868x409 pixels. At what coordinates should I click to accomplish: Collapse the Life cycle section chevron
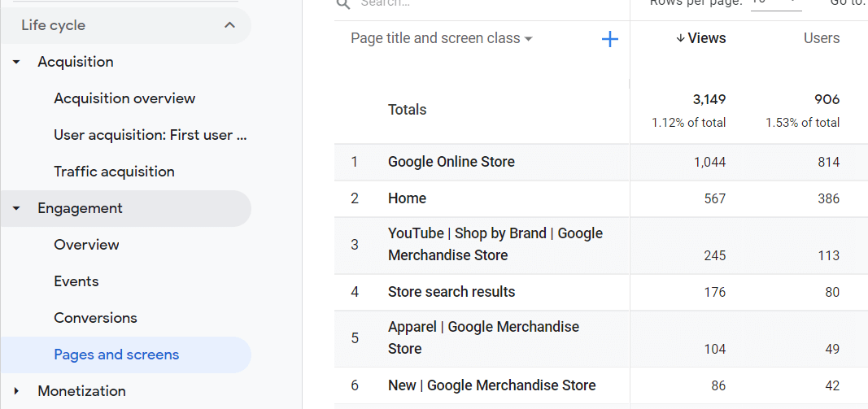229,25
